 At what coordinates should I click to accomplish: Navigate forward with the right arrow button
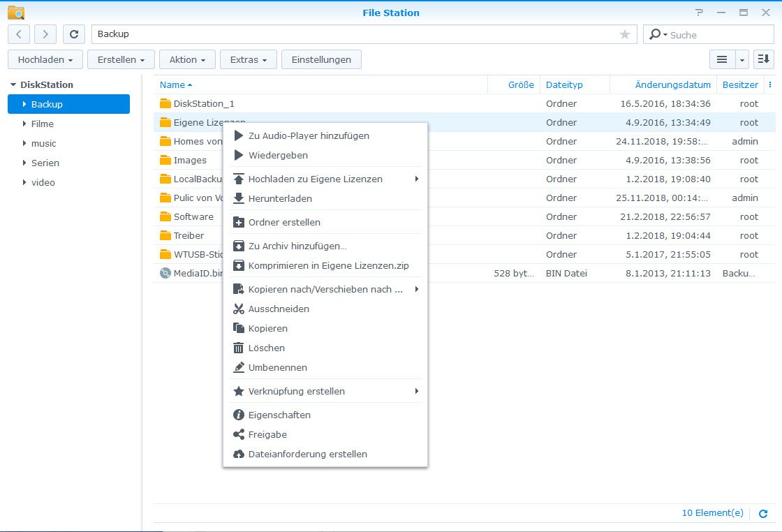tap(45, 34)
